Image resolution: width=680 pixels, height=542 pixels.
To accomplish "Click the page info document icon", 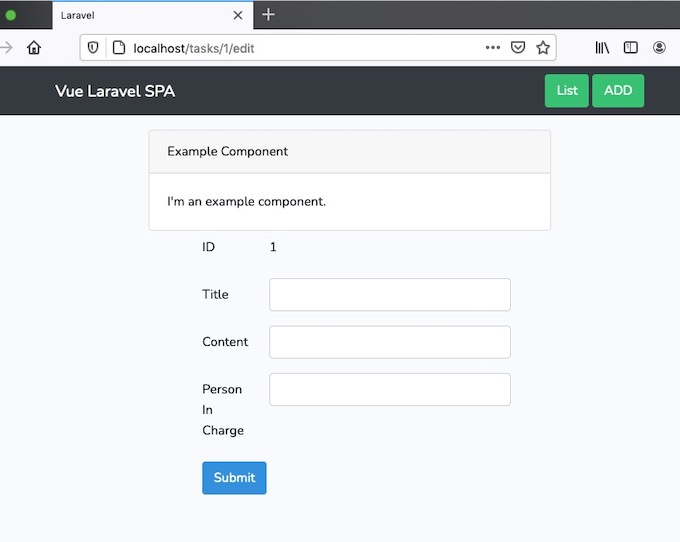I will tap(119, 48).
